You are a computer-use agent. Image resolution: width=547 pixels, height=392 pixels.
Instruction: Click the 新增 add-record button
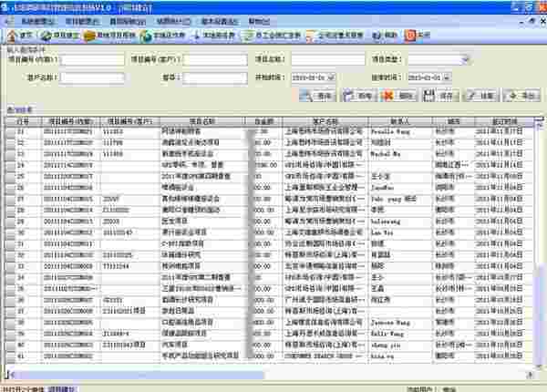click(x=358, y=95)
